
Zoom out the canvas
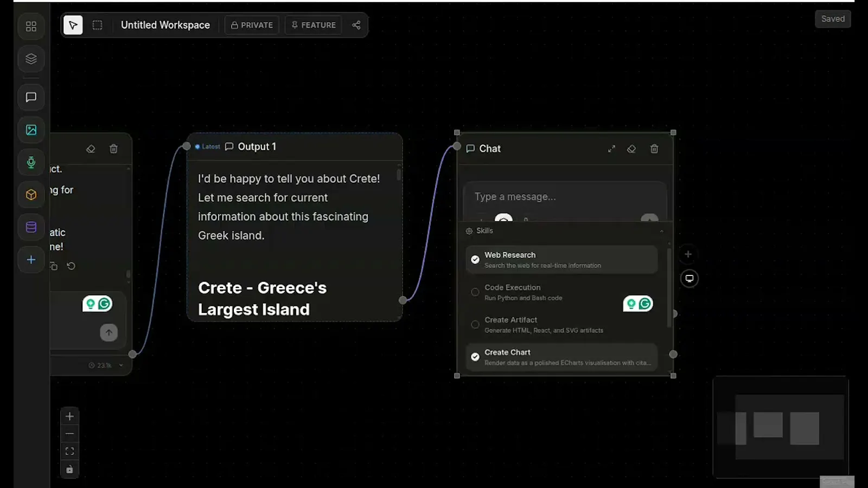tap(69, 434)
